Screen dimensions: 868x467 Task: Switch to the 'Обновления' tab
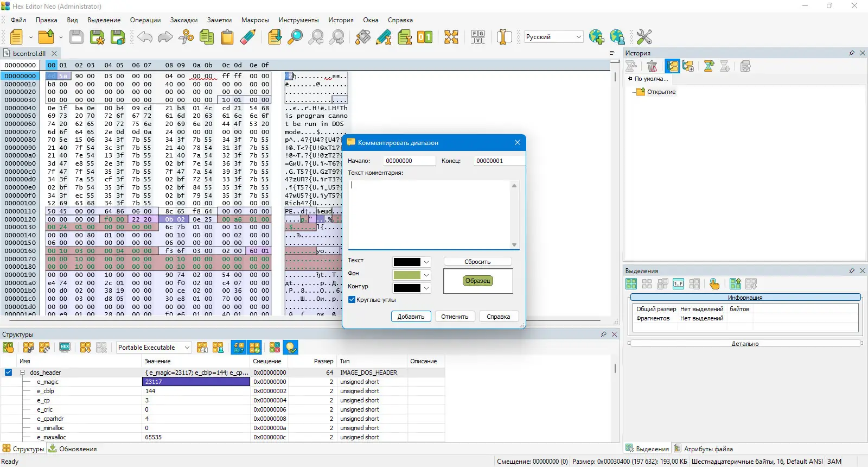(73, 449)
